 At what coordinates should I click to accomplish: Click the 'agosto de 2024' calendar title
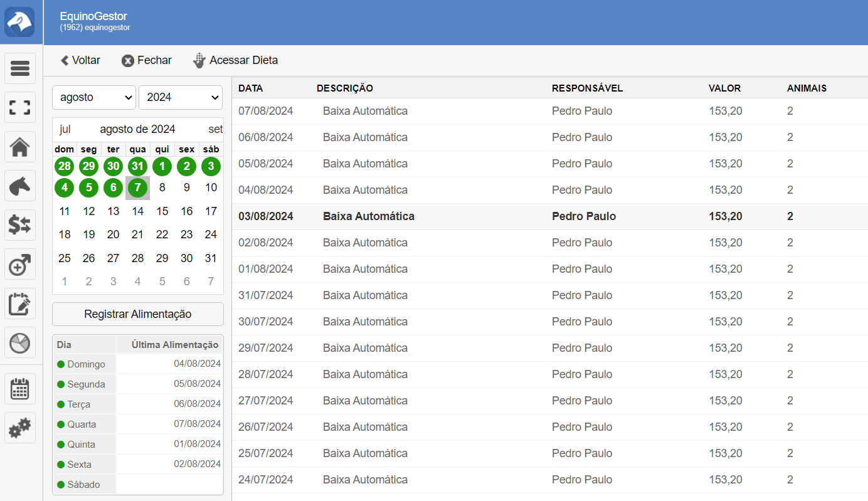pyautogui.click(x=137, y=129)
